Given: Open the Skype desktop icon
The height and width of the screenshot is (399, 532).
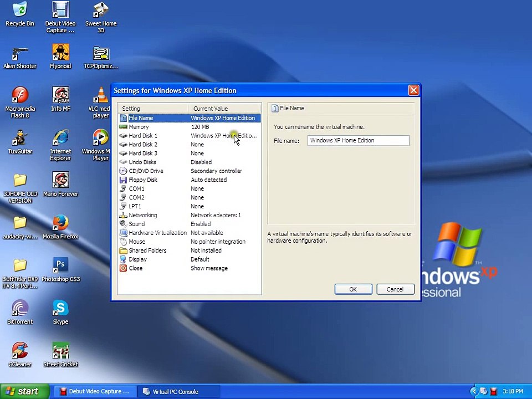Looking at the screenshot, I should [x=60, y=313].
